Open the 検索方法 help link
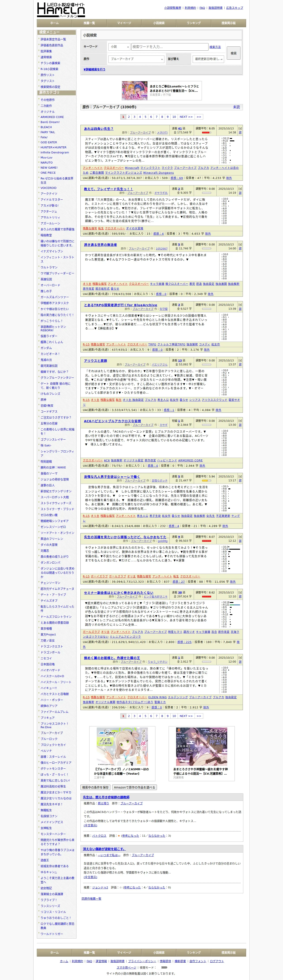Viewport: 283px width, 980px height. [215, 47]
